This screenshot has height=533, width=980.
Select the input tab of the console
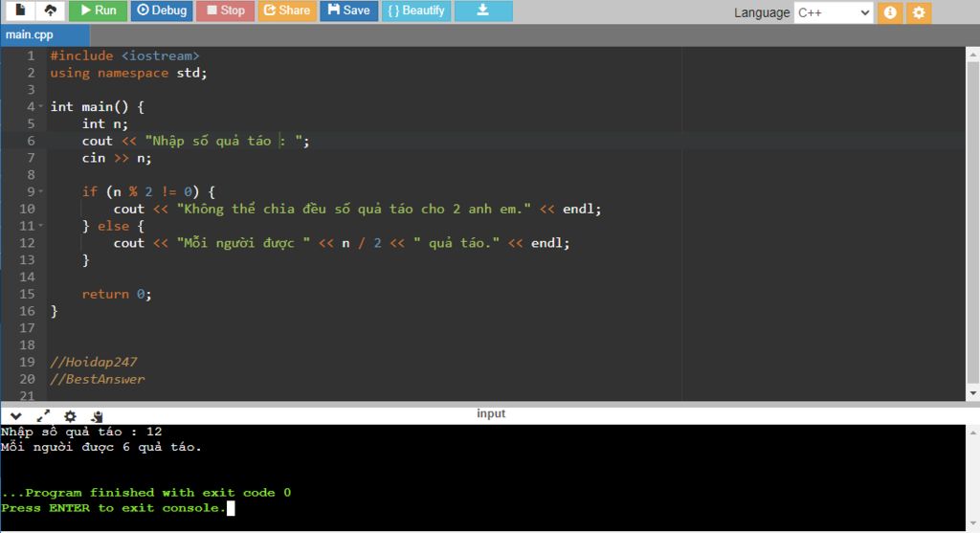click(491, 413)
